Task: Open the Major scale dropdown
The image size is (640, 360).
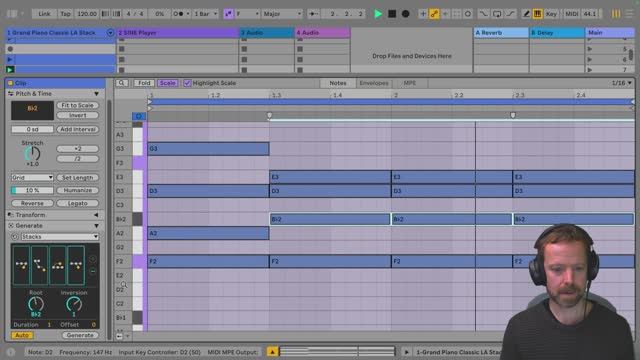Action: click(x=282, y=14)
